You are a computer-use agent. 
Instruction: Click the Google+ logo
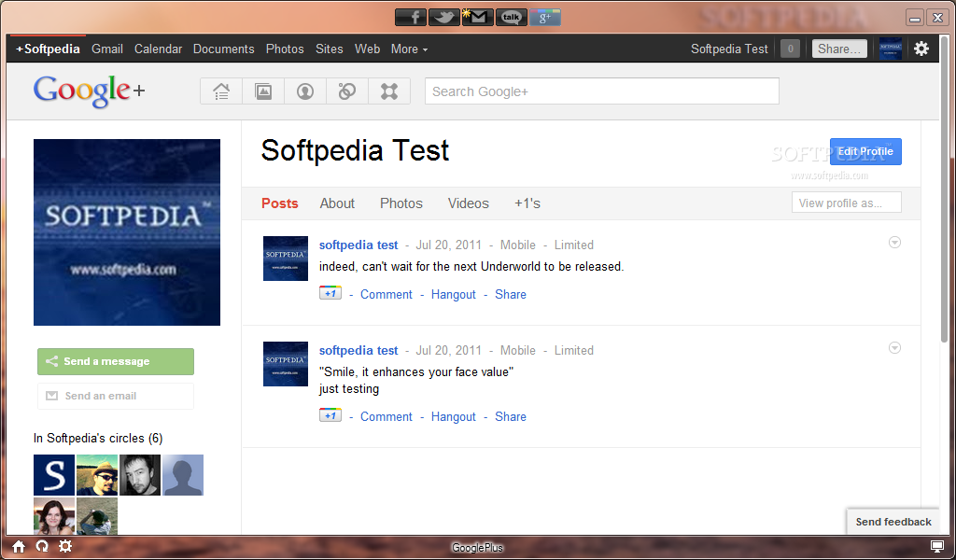(x=89, y=91)
